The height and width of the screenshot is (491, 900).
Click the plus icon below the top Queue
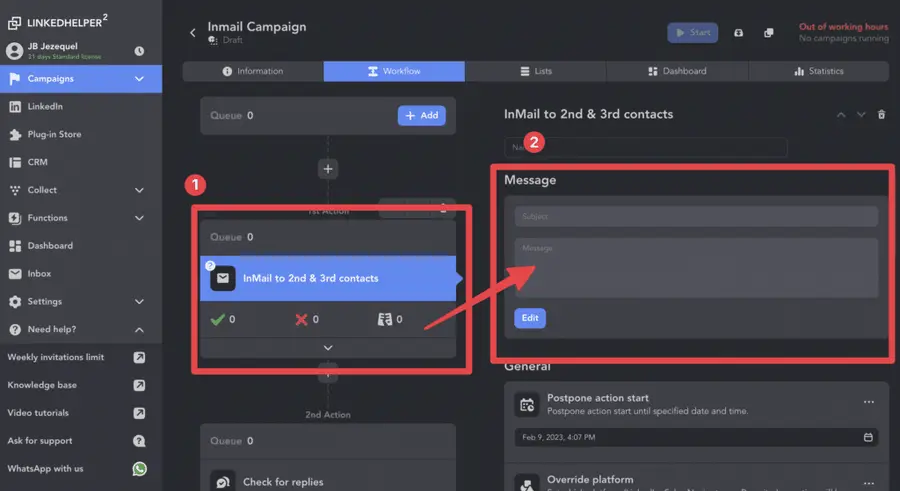(x=328, y=169)
